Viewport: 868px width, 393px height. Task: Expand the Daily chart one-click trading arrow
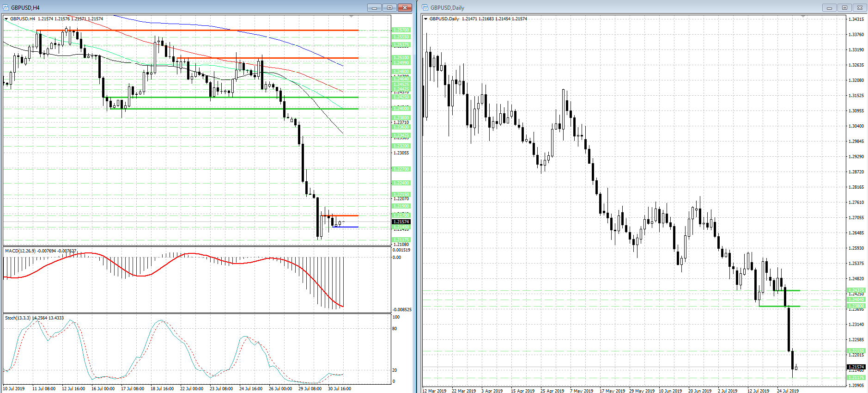[x=426, y=19]
